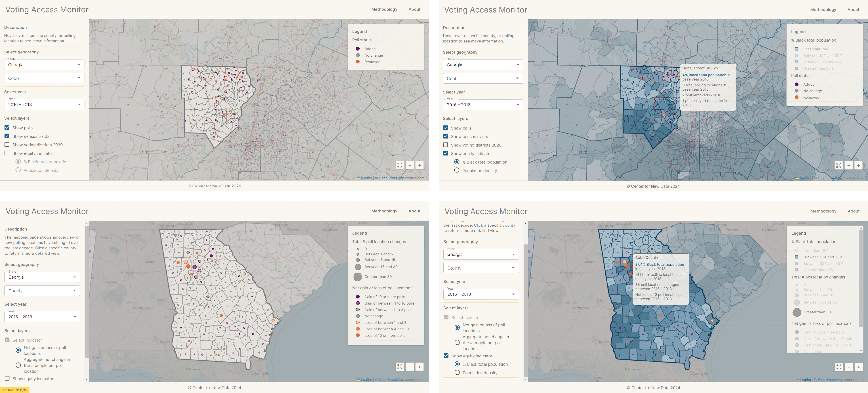Zoom out on bottom-left Georgia statewide map
The width and height of the screenshot is (868, 393).
point(410,367)
